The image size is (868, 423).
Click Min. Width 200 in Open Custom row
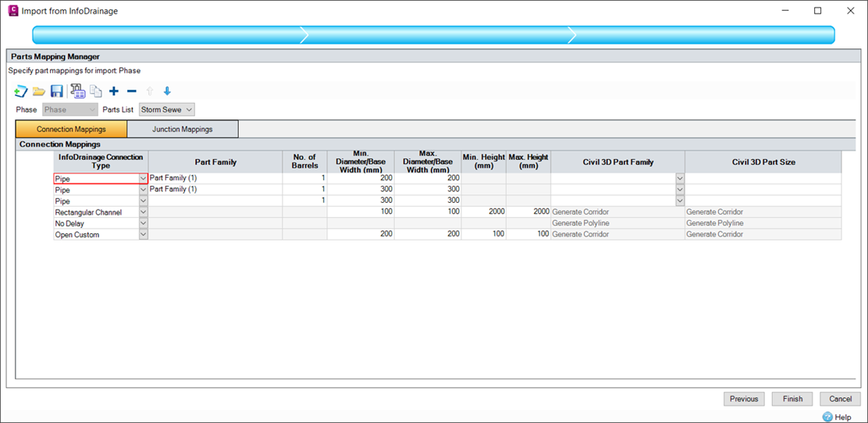click(361, 234)
